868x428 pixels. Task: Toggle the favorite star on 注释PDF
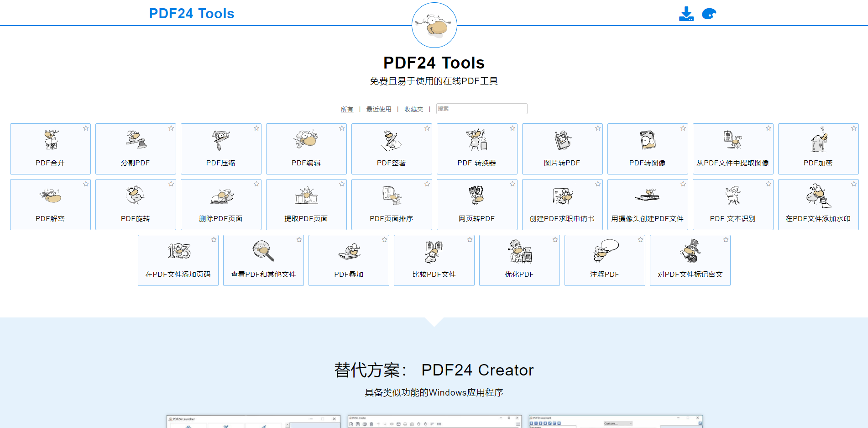640,239
